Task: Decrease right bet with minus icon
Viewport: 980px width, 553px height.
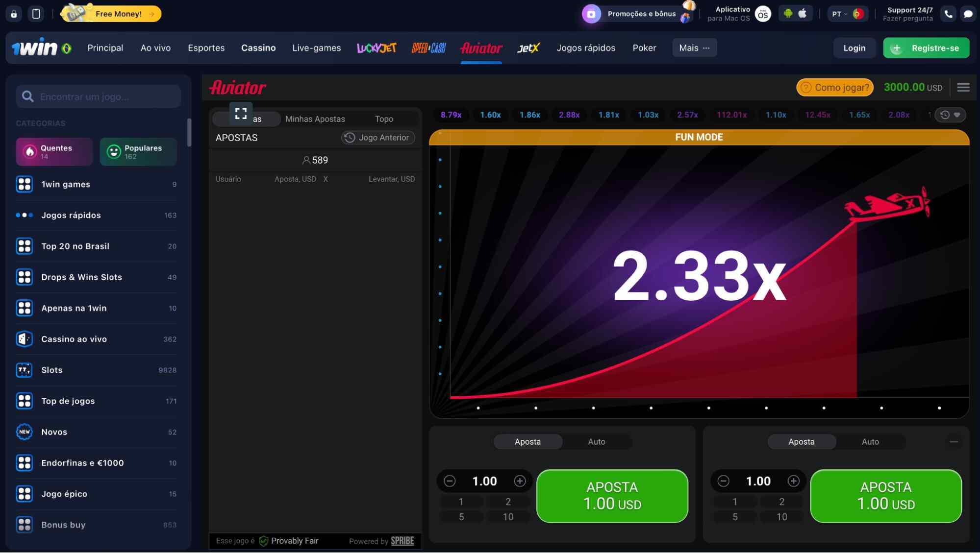Action: coord(723,481)
